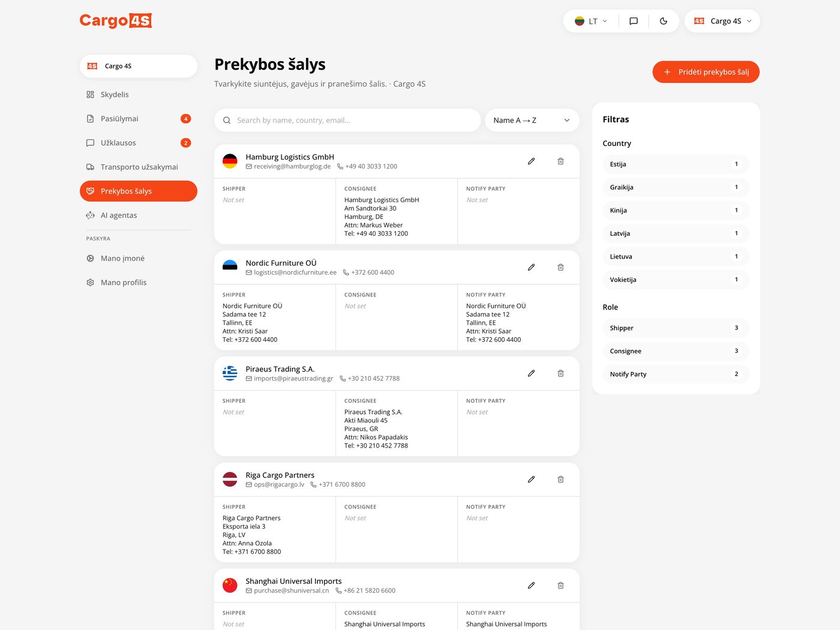Filter by Shipper role
The height and width of the screenshot is (630, 840).
tap(676, 328)
